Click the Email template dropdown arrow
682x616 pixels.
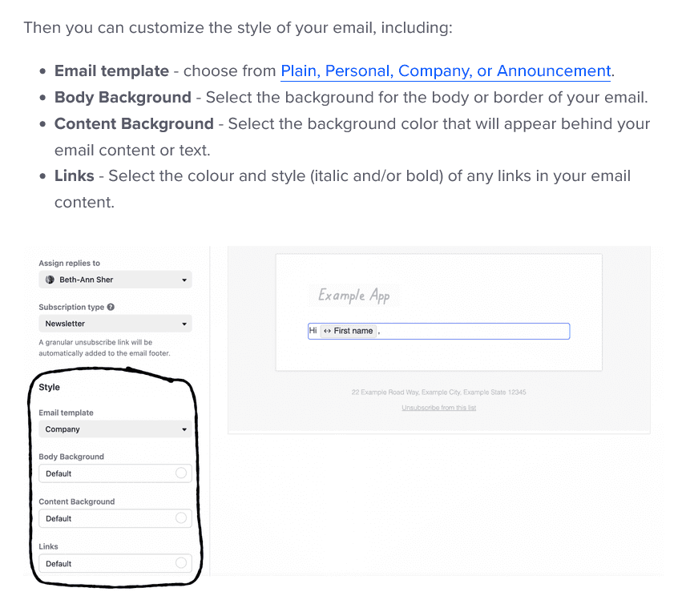(184, 429)
